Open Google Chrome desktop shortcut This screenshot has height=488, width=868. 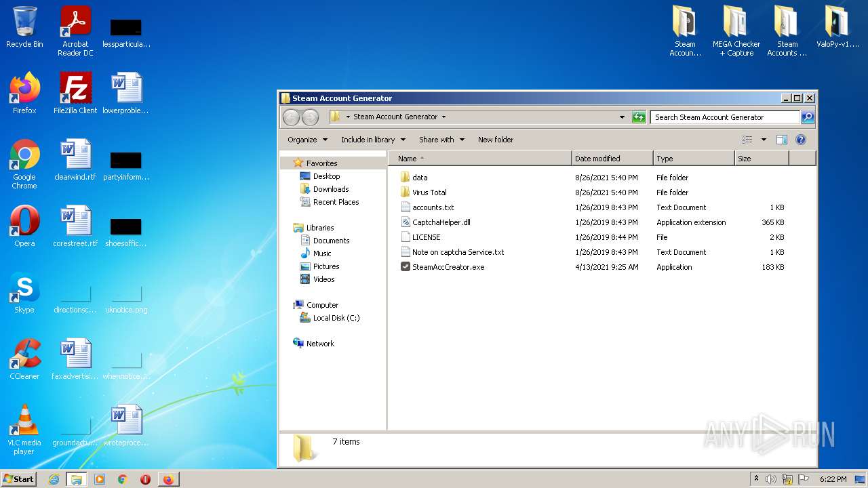[x=24, y=164]
